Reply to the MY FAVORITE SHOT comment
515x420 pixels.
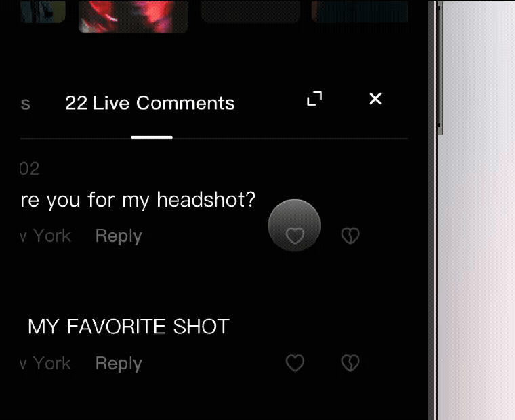(119, 363)
